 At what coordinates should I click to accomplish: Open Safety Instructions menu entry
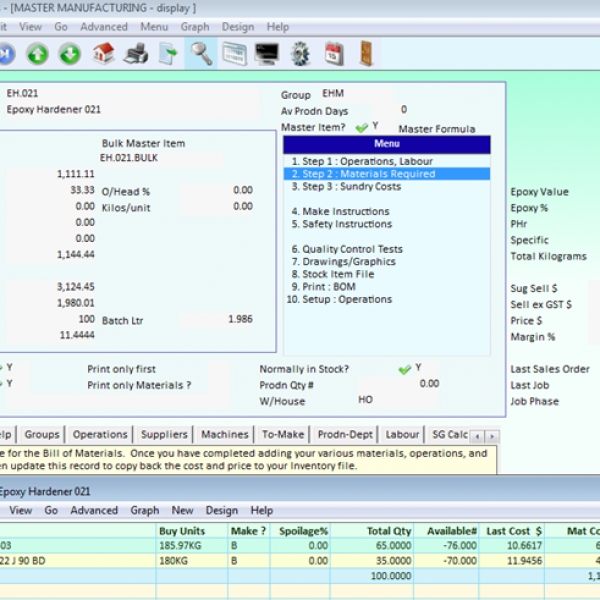(386, 224)
